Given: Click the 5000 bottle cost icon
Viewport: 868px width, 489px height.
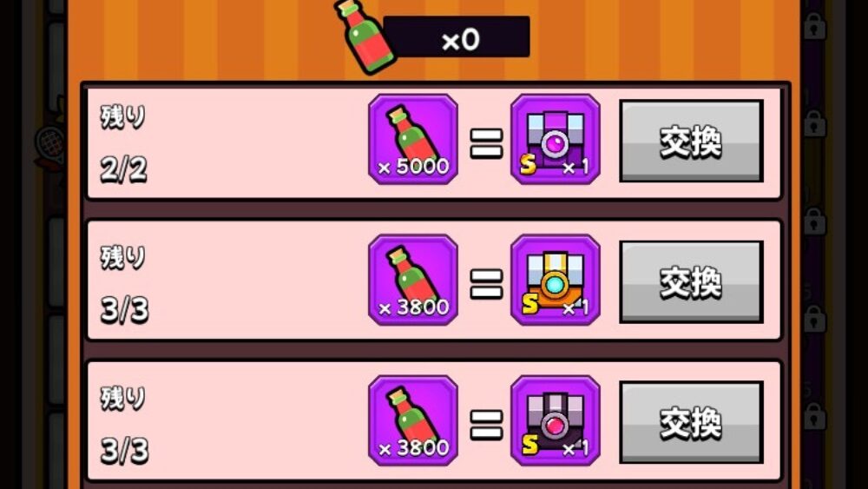Looking at the screenshot, I should click(413, 139).
